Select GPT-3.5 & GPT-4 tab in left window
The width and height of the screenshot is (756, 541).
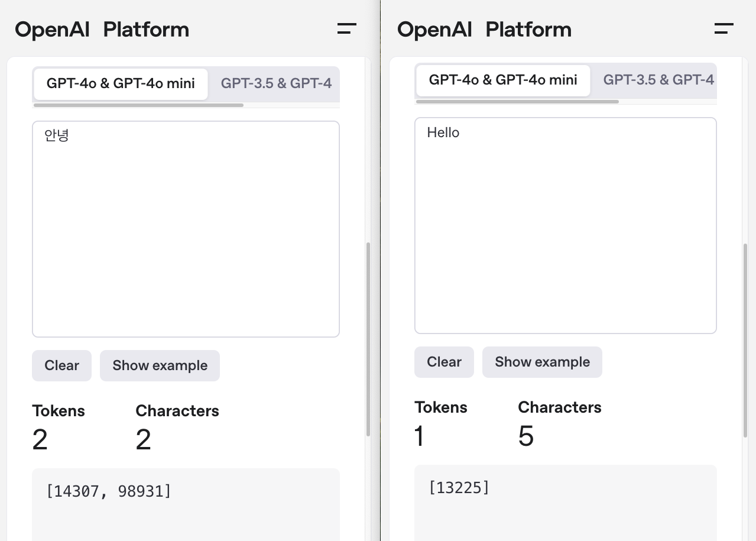276,83
